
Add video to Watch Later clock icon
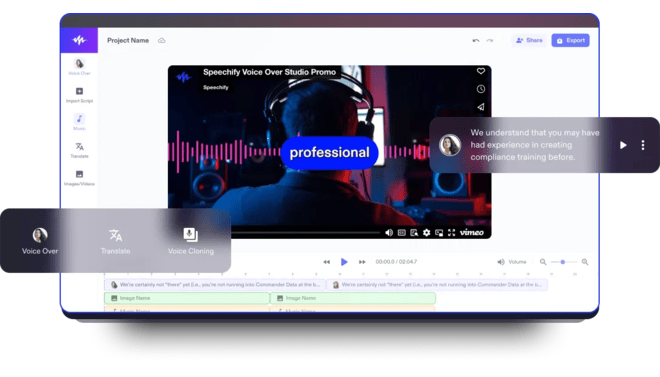481,89
